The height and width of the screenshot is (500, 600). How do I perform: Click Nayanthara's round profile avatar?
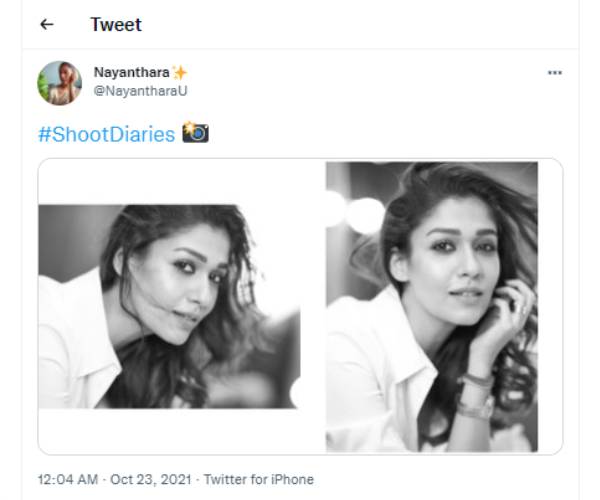pyautogui.click(x=60, y=83)
